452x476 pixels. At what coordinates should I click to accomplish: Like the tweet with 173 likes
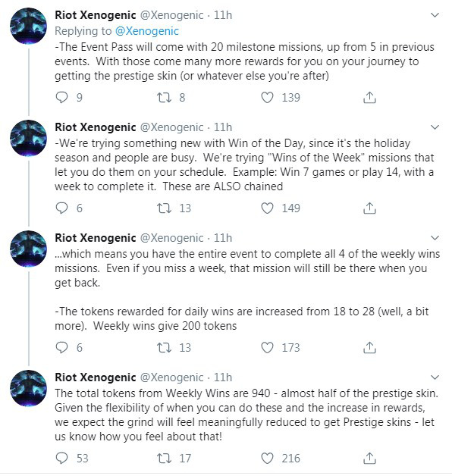[267, 348]
